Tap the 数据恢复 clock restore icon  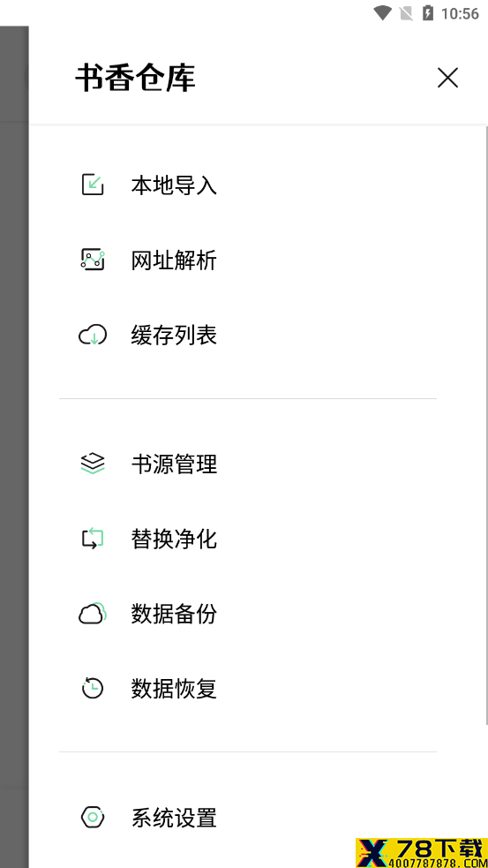[93, 688]
